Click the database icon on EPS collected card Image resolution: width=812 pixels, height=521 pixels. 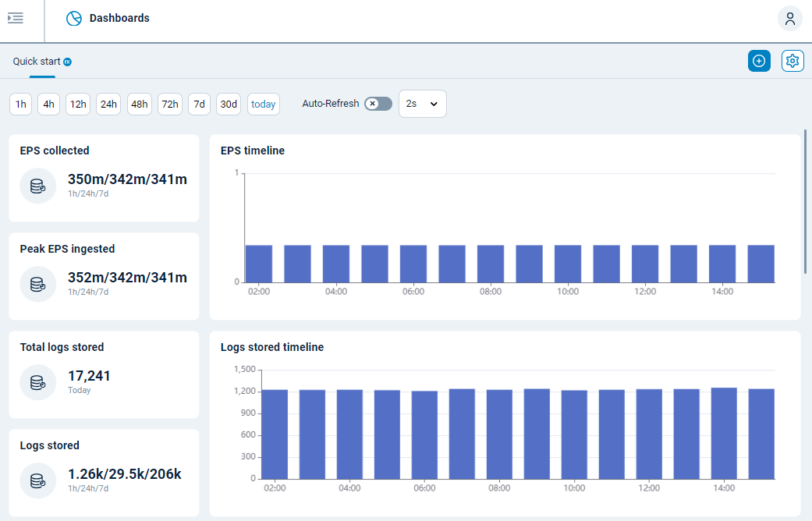coord(37,186)
